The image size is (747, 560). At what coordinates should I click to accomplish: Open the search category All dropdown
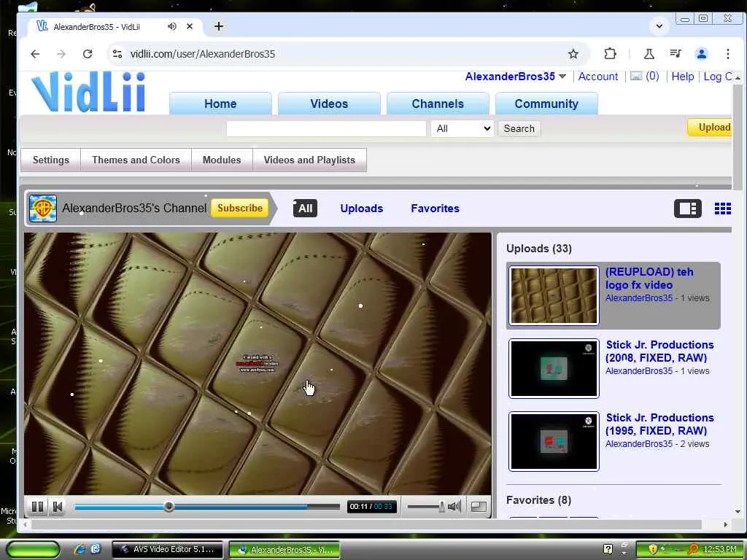462,128
